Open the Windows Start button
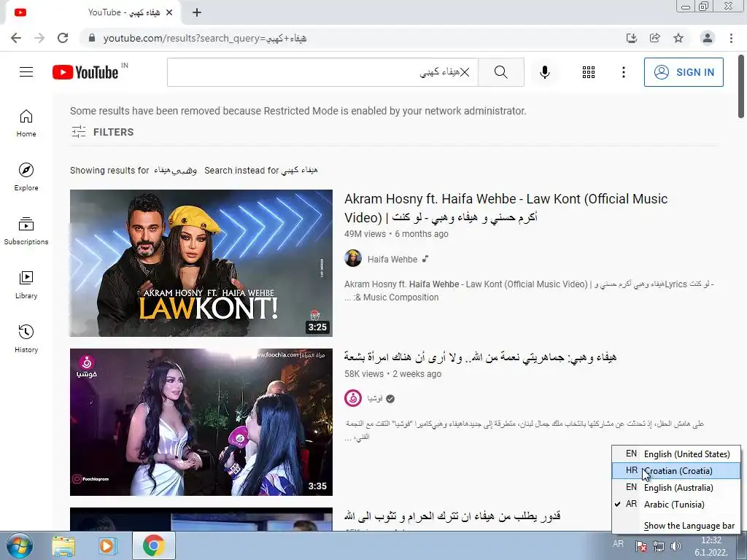 pyautogui.click(x=20, y=545)
